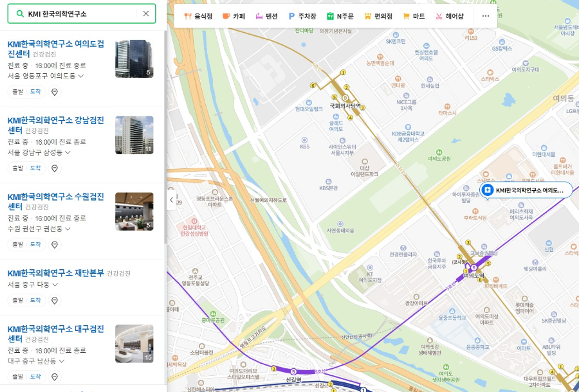The image size is (579, 392).
Task: Select KMI한국의학연구소 여의도 map marker
Action: pos(526,190)
